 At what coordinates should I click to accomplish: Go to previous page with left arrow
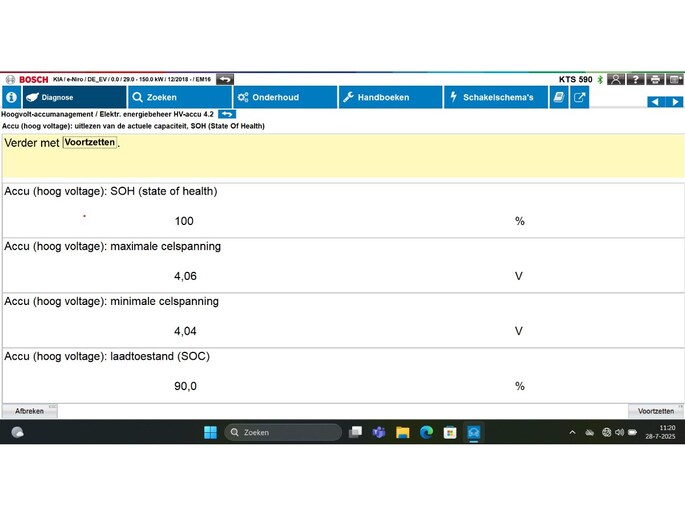[655, 101]
